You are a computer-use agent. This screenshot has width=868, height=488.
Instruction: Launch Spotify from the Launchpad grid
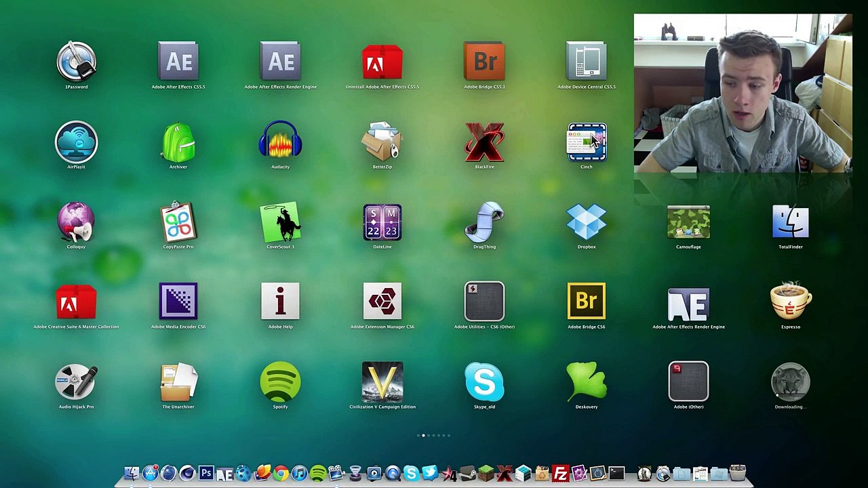pyautogui.click(x=280, y=382)
